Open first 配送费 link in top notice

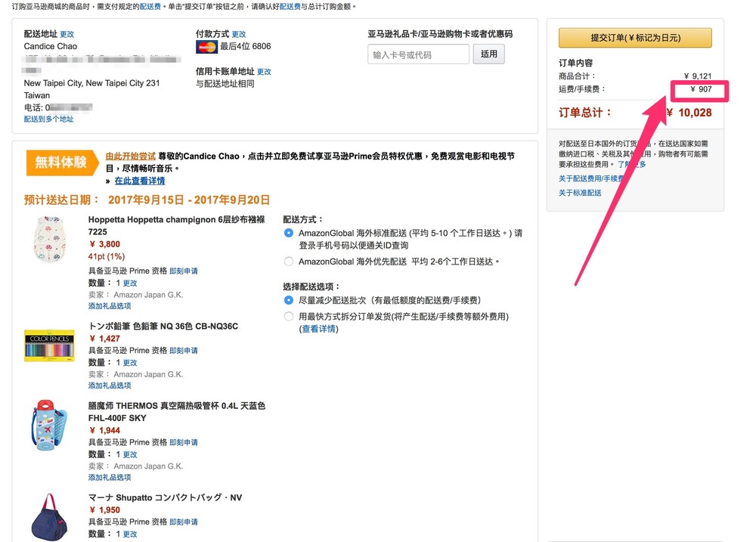(x=150, y=7)
